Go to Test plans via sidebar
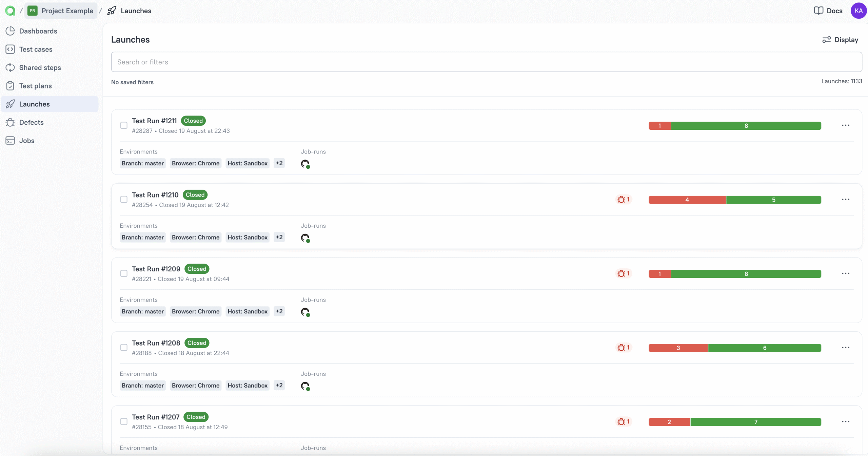Screen dimensions: 868x456 35,86
